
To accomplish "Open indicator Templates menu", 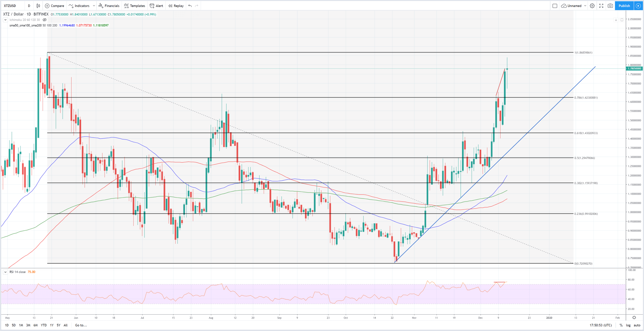I will [x=134, y=6].
